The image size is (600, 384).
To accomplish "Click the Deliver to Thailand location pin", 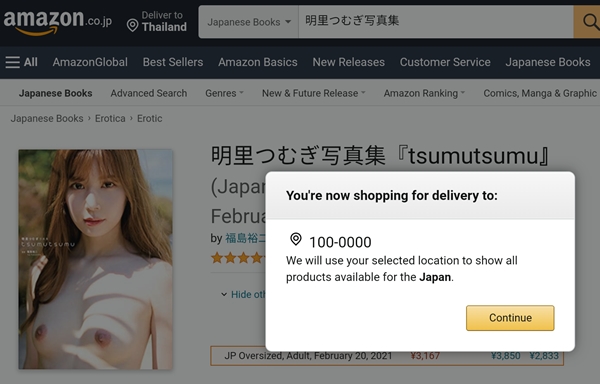I will pos(132,26).
